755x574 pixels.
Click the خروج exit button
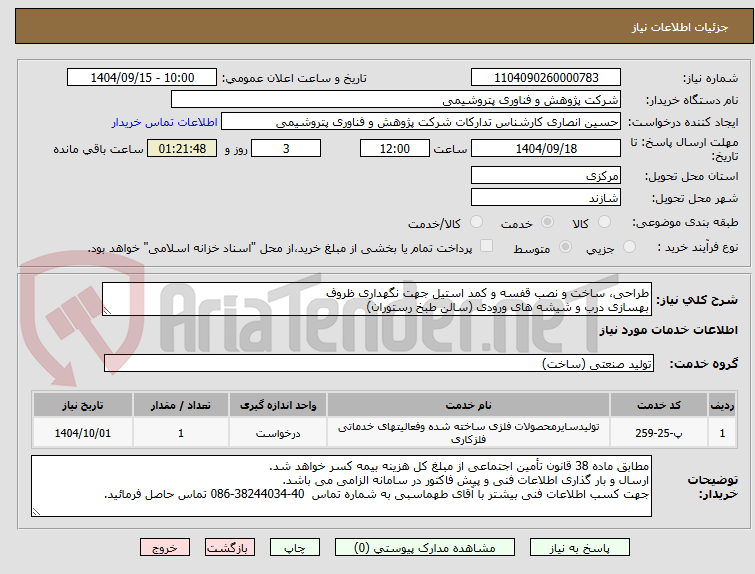tap(165, 548)
